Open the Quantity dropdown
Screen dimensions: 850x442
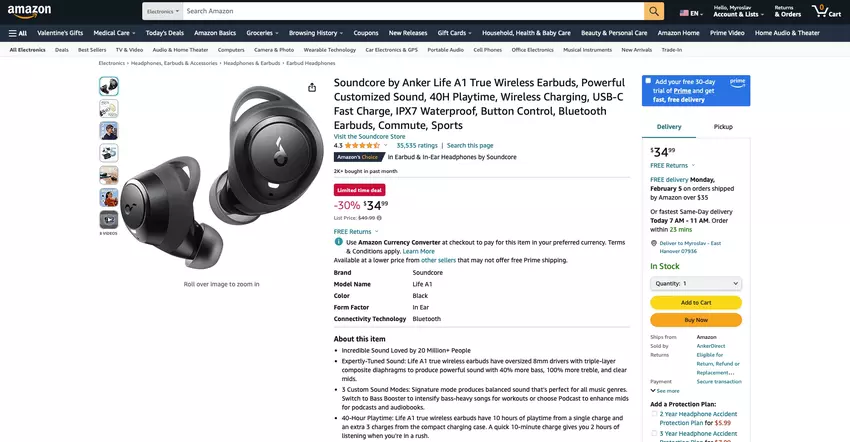tap(695, 283)
